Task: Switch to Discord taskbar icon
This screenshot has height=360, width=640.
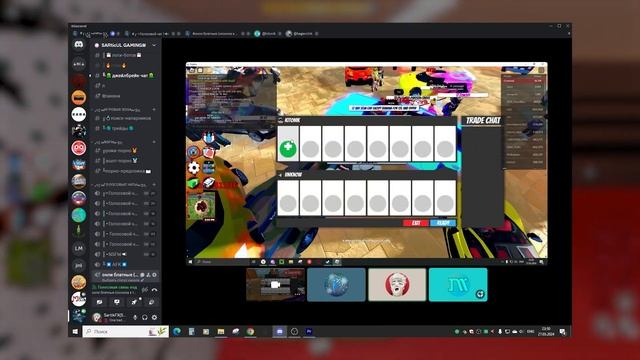Action: (x=280, y=332)
